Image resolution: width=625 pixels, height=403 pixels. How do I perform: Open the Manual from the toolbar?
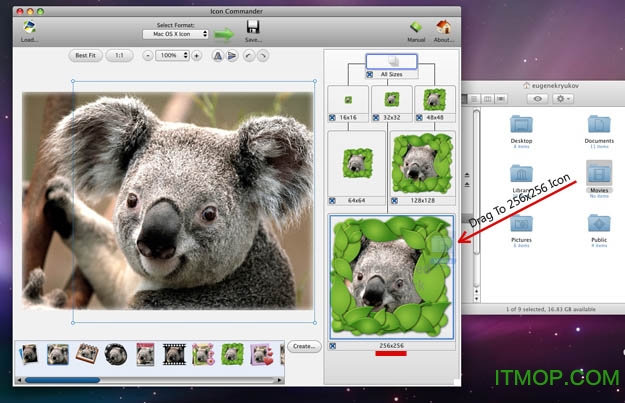416,28
